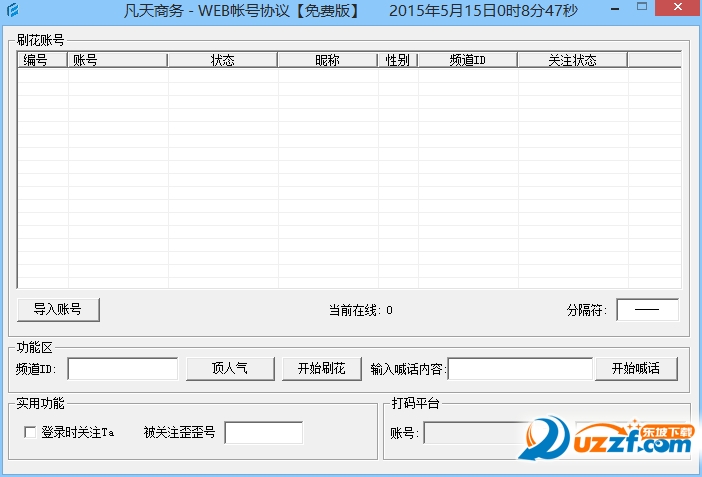Enable the 登录时关注Ta checkbox
Viewport: 702px width, 477px height.
click(x=30, y=432)
